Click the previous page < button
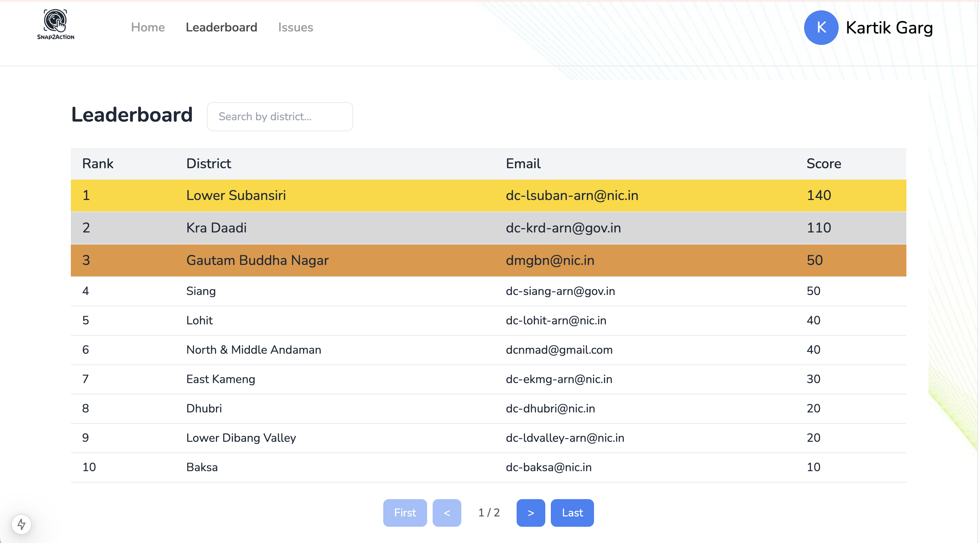Screen dimensions: 980x543 click(x=446, y=513)
